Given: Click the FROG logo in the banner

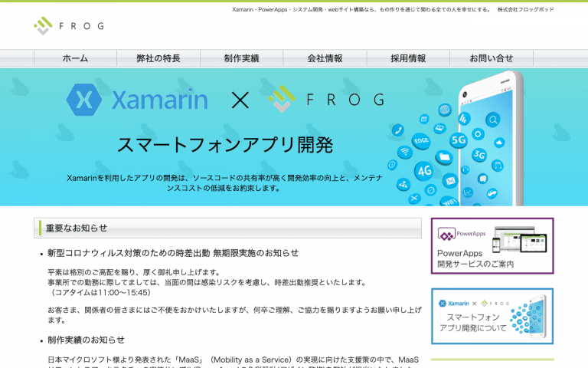Looking at the screenshot, I should pos(327,99).
